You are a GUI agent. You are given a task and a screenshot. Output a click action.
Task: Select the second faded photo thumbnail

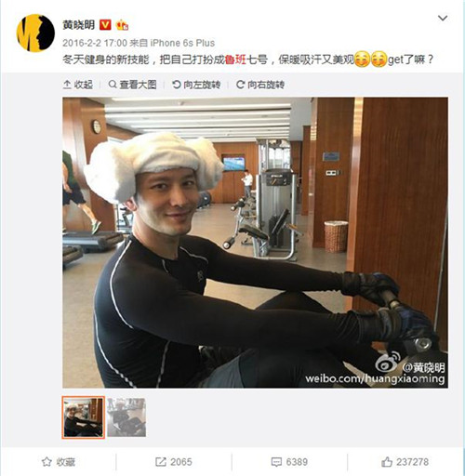click(x=126, y=417)
